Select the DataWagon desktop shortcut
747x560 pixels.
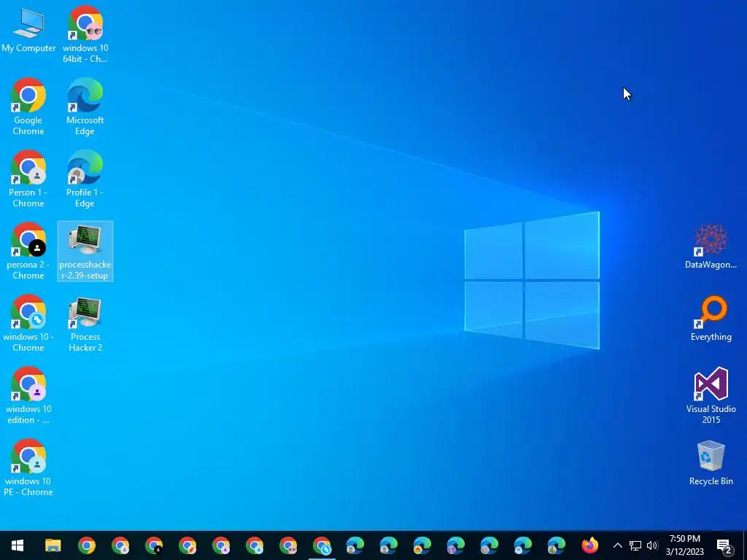click(711, 246)
